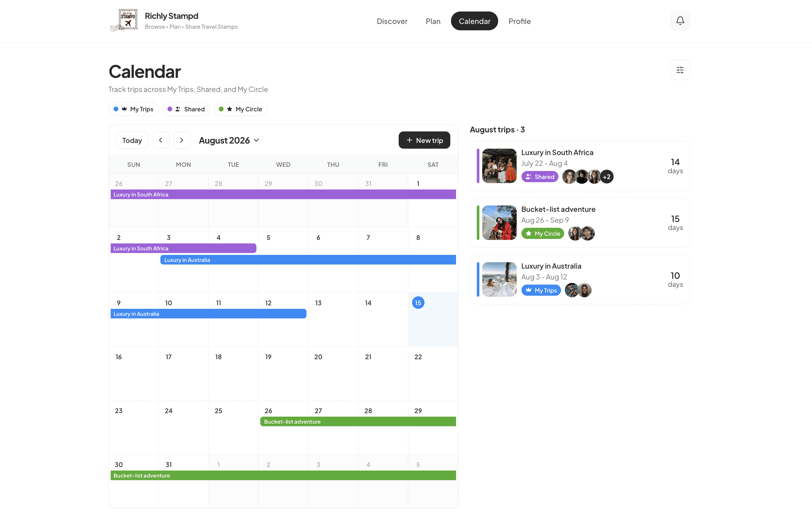Image resolution: width=812 pixels, height=527 pixels.
Task: Jump to Today in the calendar
Action: point(132,140)
